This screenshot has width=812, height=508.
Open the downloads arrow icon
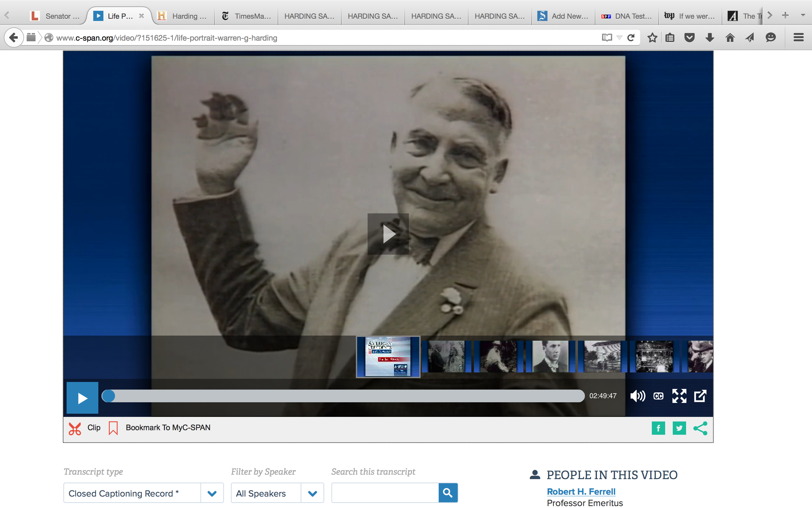(x=710, y=38)
